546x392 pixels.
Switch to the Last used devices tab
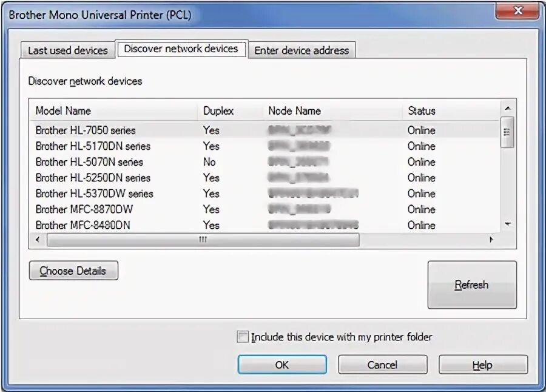point(68,50)
